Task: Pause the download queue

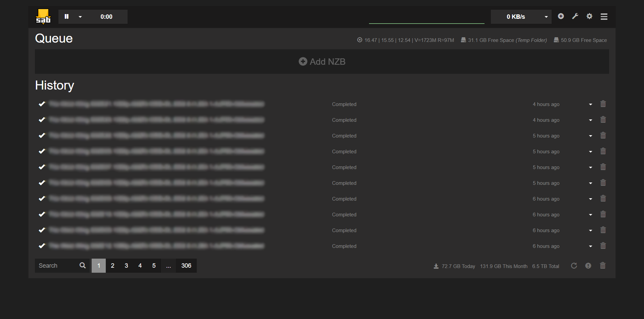Action: click(x=66, y=16)
